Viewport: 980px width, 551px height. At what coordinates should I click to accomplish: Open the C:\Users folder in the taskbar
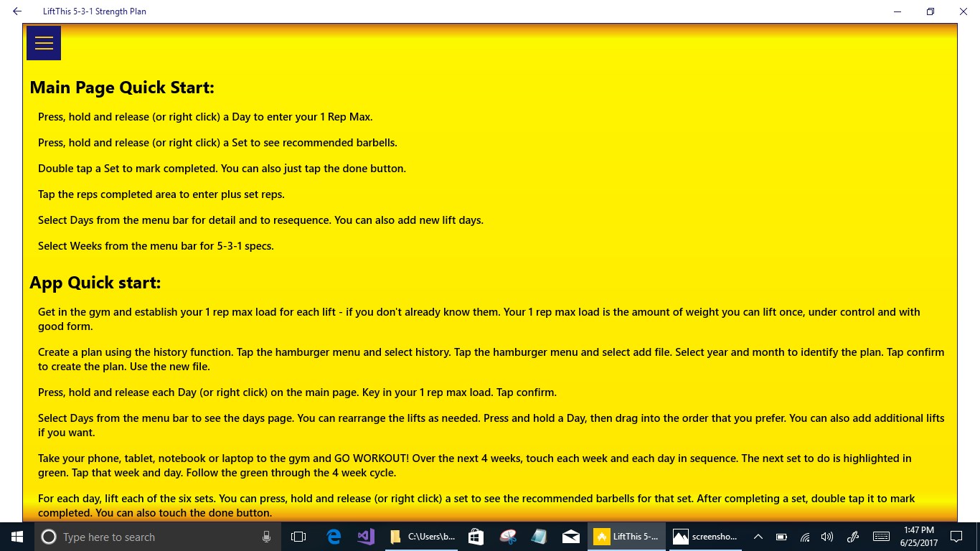pyautogui.click(x=420, y=537)
